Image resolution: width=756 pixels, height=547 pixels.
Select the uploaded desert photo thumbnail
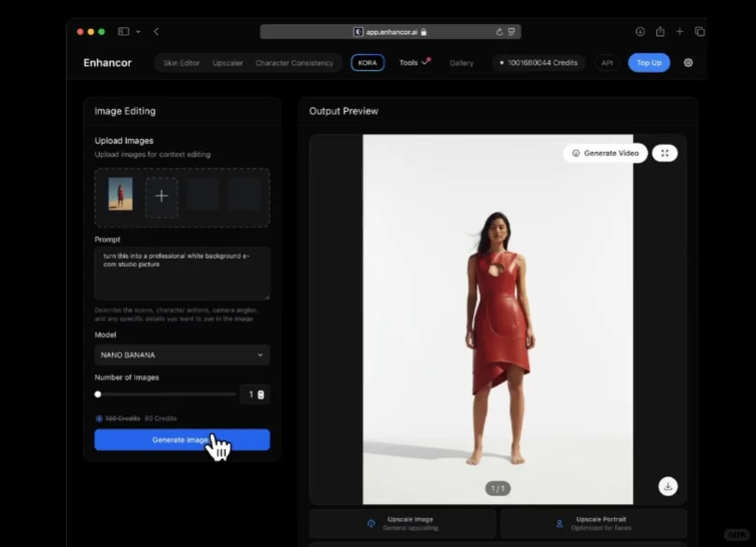click(120, 194)
